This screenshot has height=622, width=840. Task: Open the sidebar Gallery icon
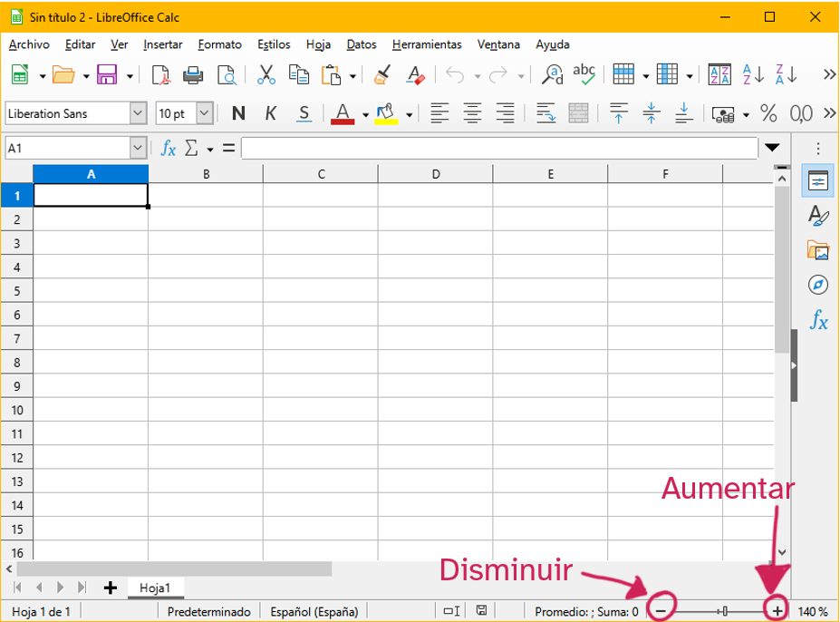pyautogui.click(x=818, y=250)
